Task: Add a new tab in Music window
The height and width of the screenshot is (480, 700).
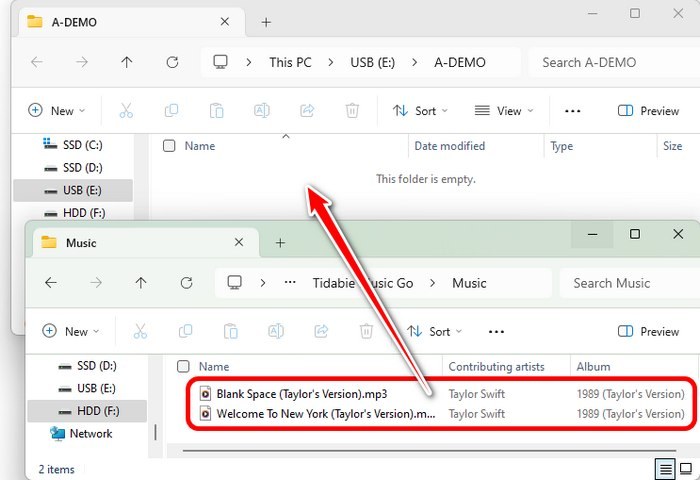Action: (280, 242)
